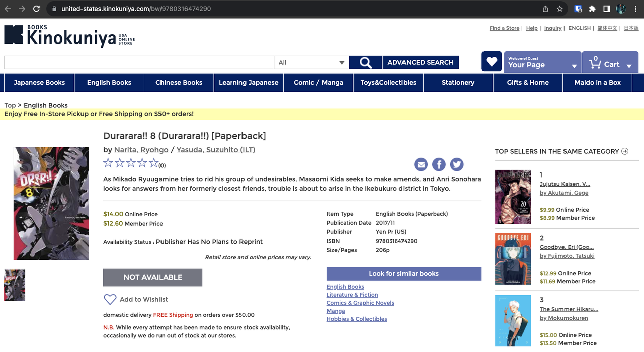Open English Books menu
644x352 pixels.
click(109, 83)
